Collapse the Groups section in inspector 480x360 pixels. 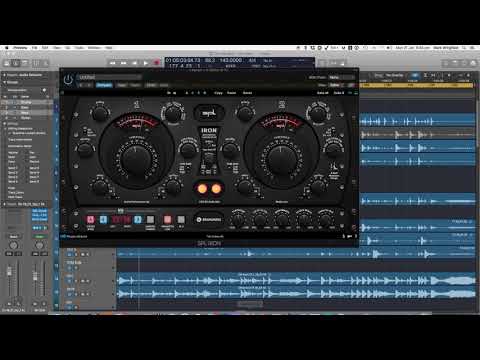(4, 82)
